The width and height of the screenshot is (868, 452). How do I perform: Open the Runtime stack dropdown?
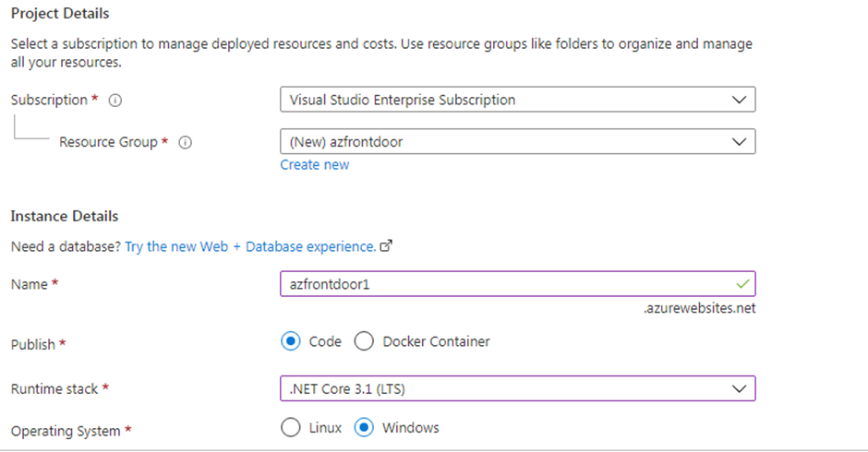518,389
